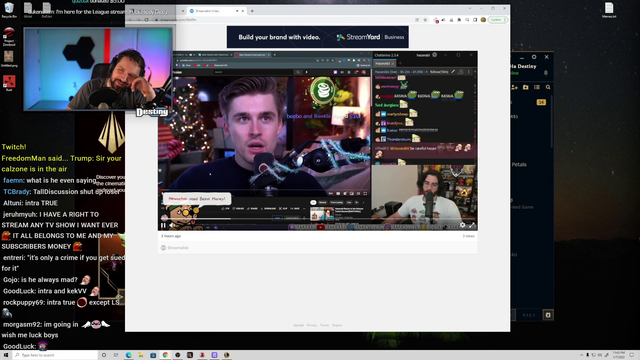Image resolution: width=640 pixels, height=360 pixels.
Task: Open the Rust desktop shortcut
Action: (x=9, y=83)
